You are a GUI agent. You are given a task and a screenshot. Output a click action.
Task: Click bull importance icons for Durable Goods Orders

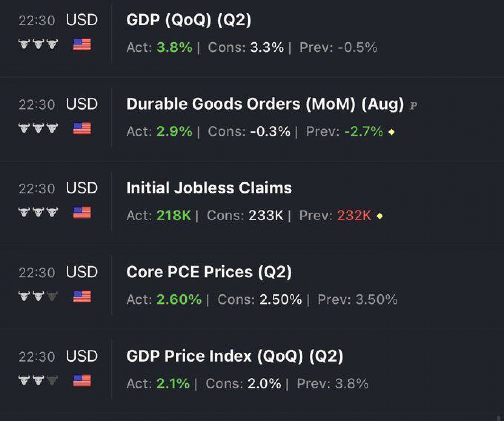click(38, 128)
